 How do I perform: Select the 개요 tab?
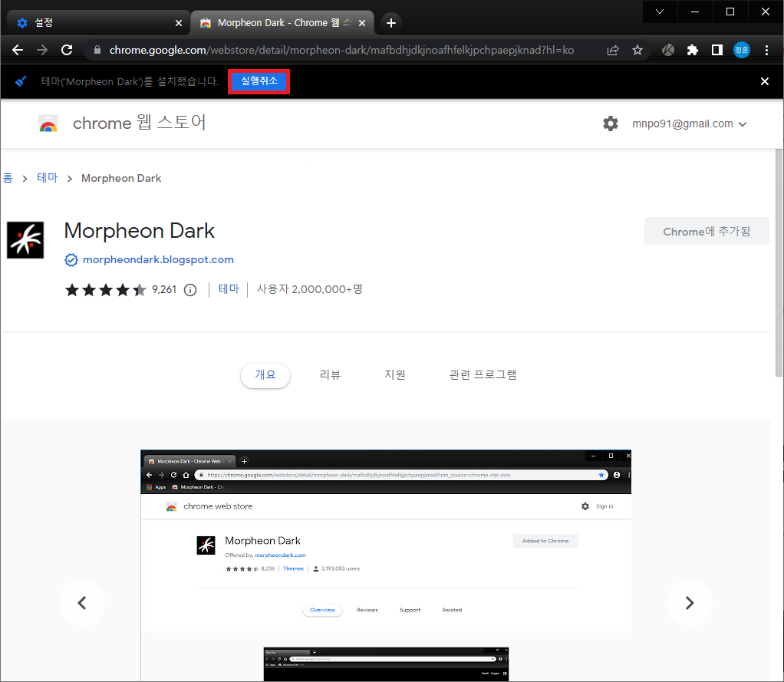click(265, 375)
